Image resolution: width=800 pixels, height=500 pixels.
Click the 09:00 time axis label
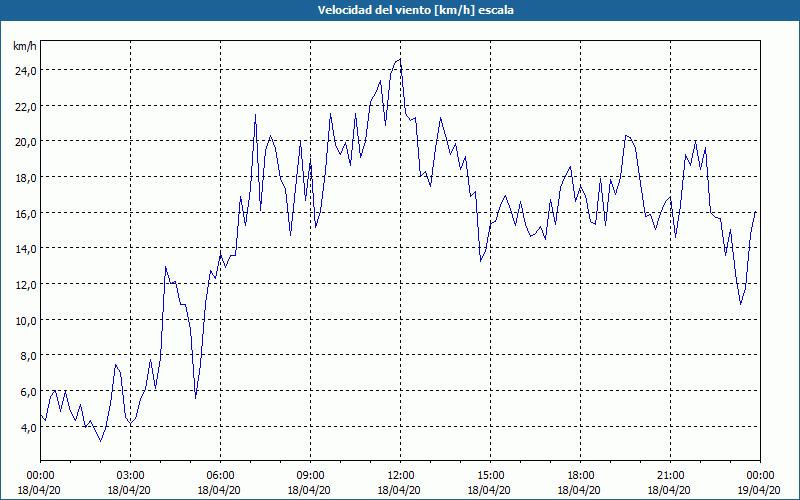[310, 476]
